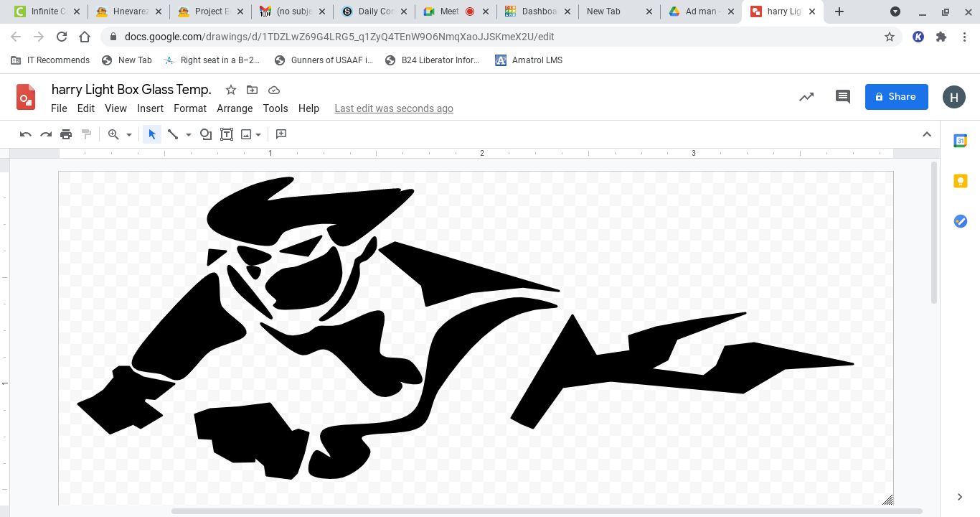The image size is (980, 517).
Task: Bookmark this page with the star
Action: click(890, 37)
